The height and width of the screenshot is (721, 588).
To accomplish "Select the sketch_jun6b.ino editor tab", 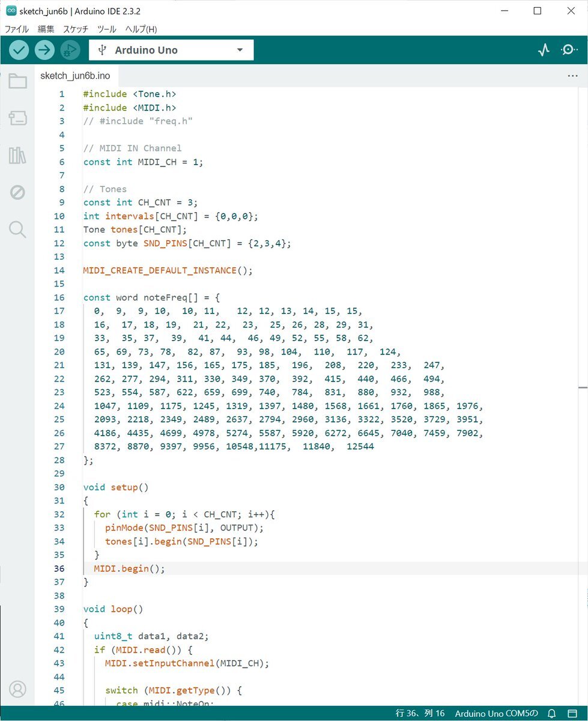I will pos(75,76).
